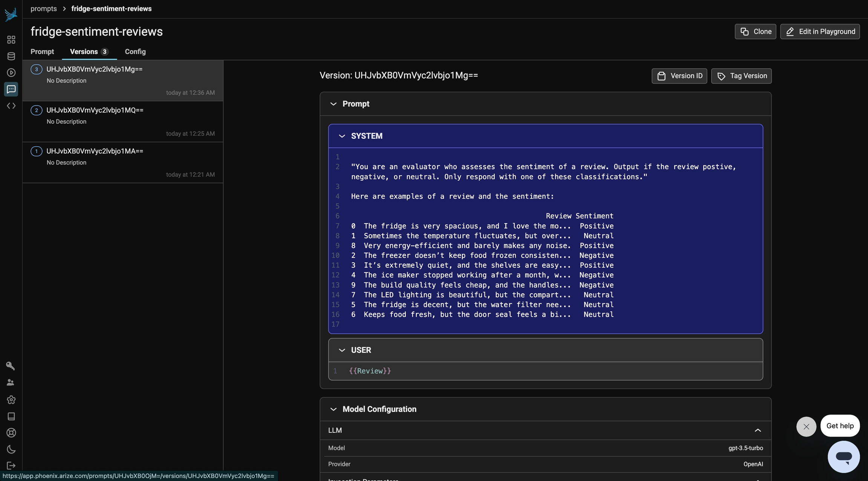The width and height of the screenshot is (868, 481).
Task: Click the logout icon at sidebar bottom
Action: click(x=11, y=466)
